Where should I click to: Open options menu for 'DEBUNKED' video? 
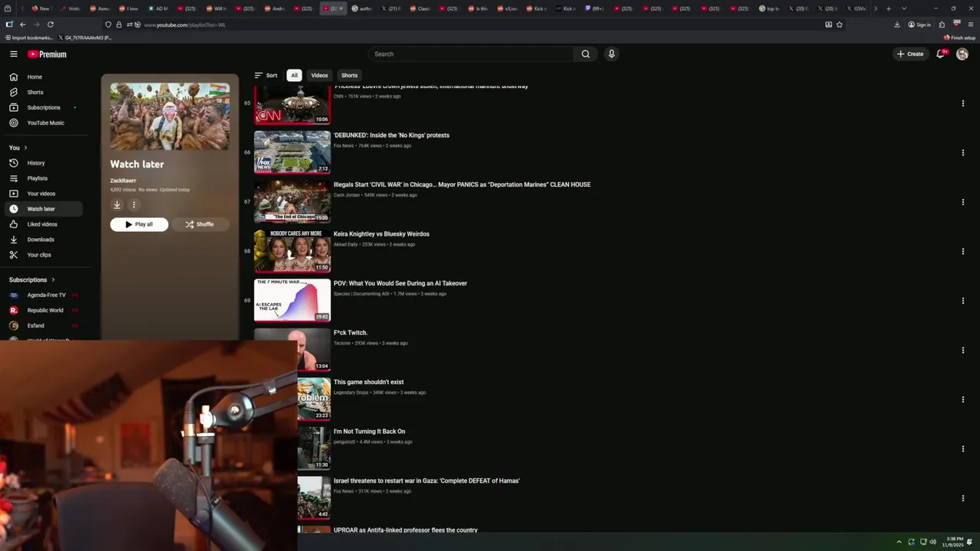click(962, 153)
